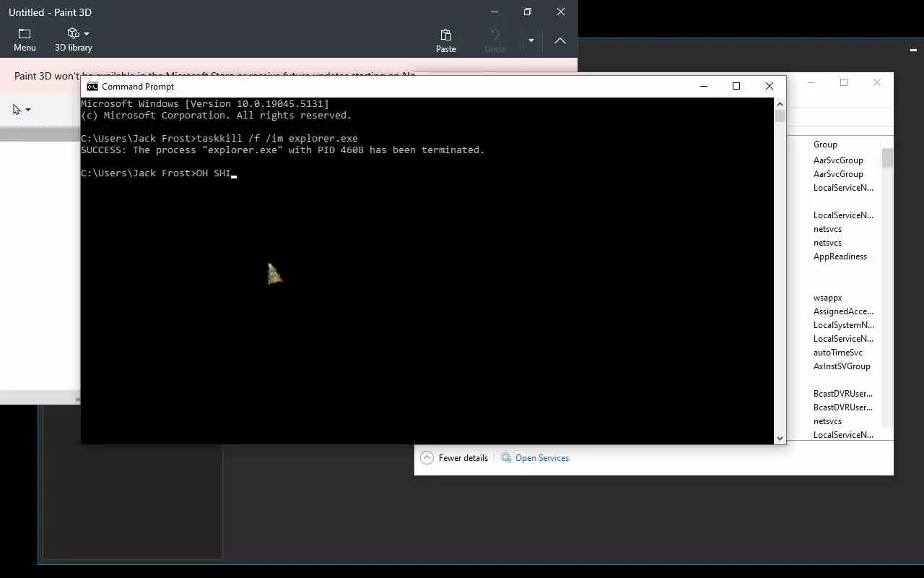
Task: Click the Open Services link
Action: [542, 458]
